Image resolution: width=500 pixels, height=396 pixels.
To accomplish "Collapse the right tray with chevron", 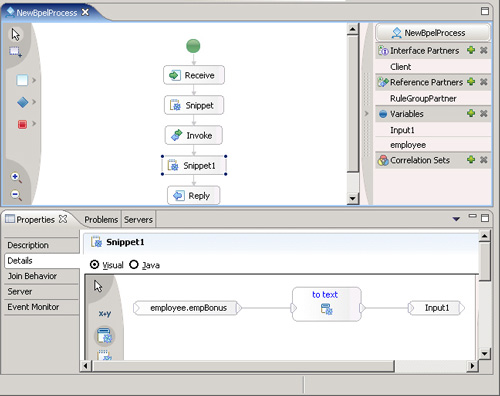I will point(366,113).
